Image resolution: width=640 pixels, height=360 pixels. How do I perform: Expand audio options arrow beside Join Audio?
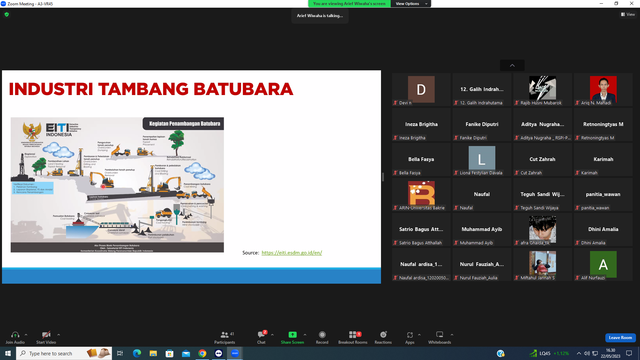point(26,335)
